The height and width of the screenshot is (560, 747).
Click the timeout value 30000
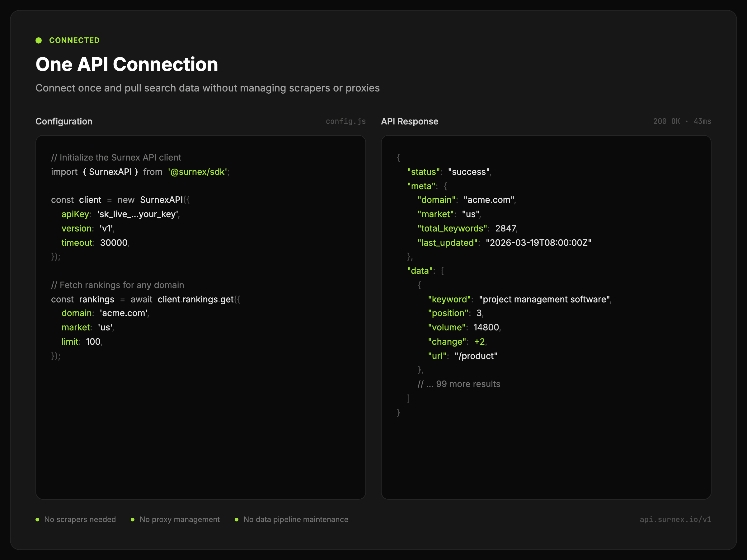114,243
